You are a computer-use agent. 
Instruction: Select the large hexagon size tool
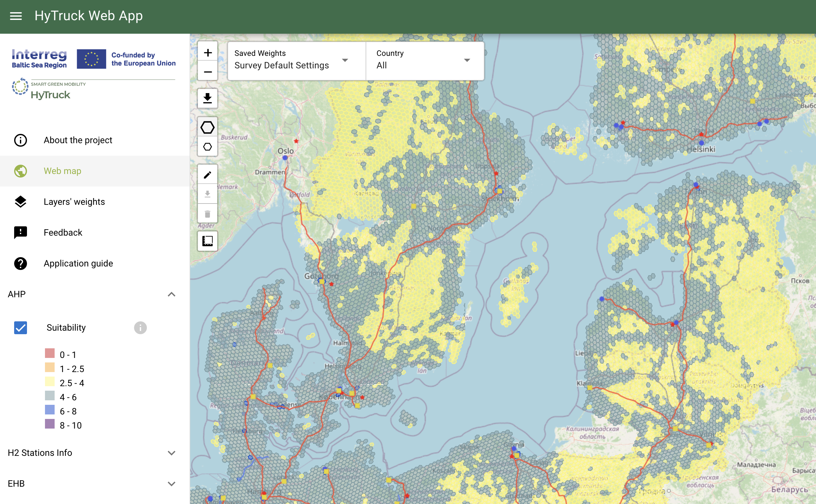click(208, 127)
